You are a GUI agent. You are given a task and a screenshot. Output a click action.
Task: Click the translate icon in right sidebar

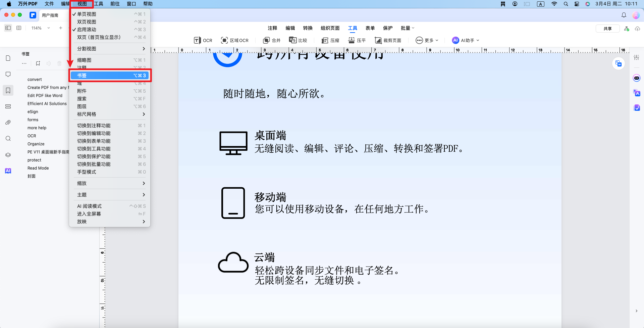[637, 93]
